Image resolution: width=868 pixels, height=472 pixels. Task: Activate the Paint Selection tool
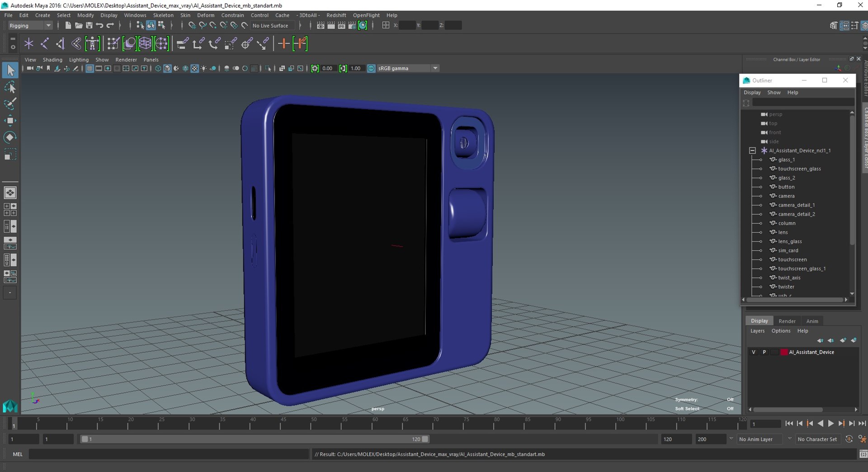(10, 104)
